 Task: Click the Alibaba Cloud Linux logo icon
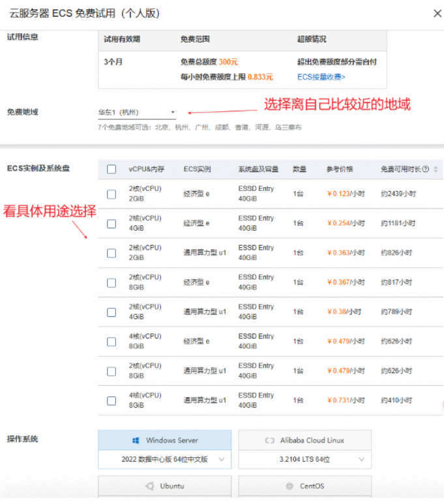click(269, 440)
